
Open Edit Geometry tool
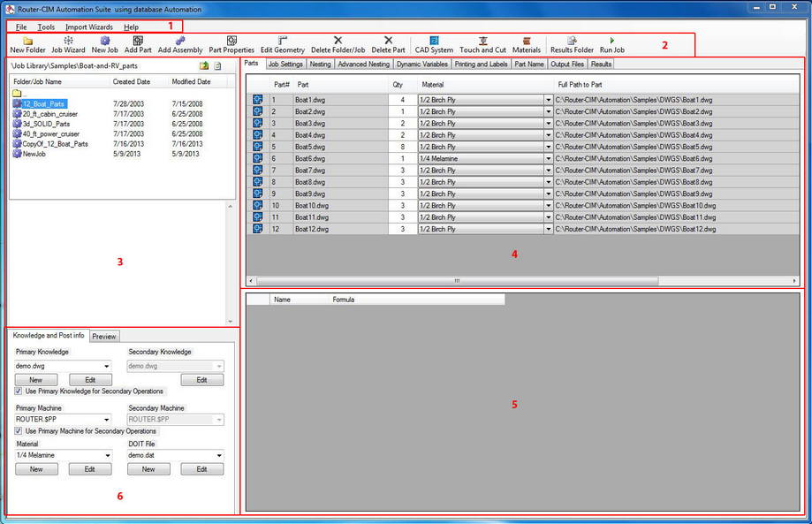tap(282, 45)
